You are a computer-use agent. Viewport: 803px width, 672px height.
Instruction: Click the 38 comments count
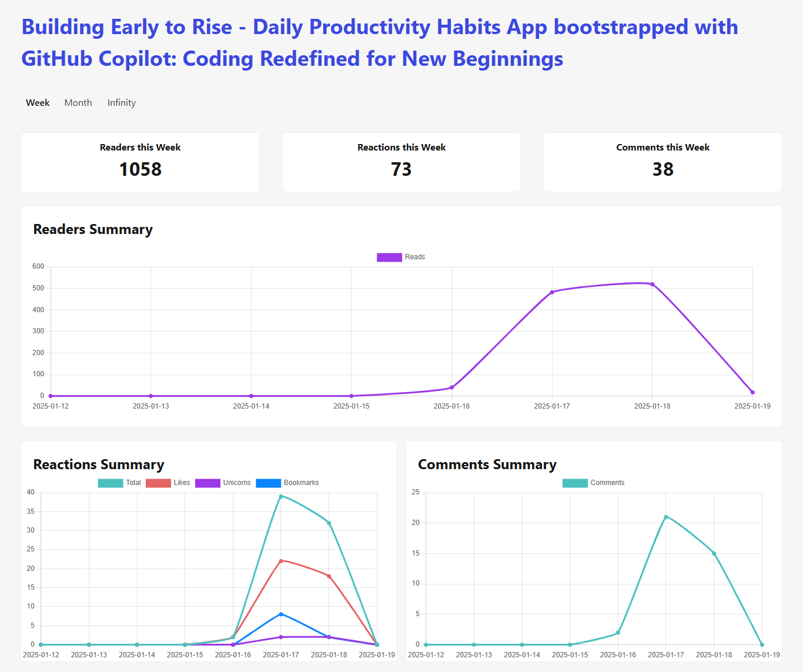point(663,169)
